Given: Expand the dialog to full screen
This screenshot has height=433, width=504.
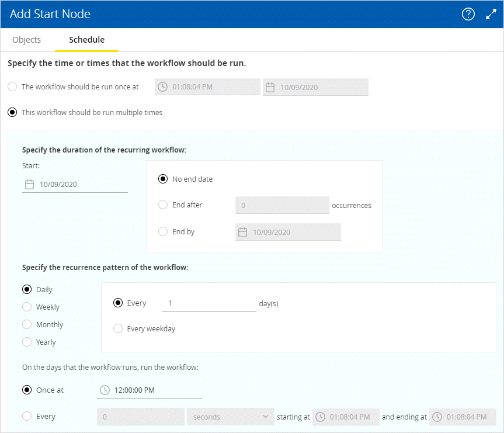Looking at the screenshot, I should pos(491,14).
